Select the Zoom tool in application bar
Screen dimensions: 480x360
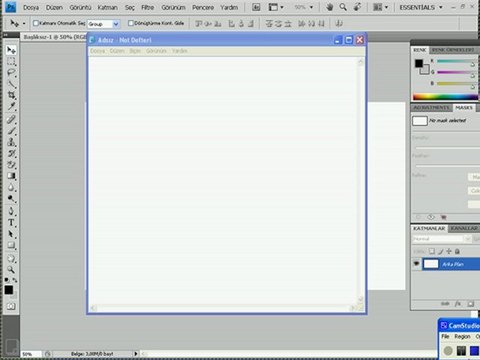(x=343, y=7)
